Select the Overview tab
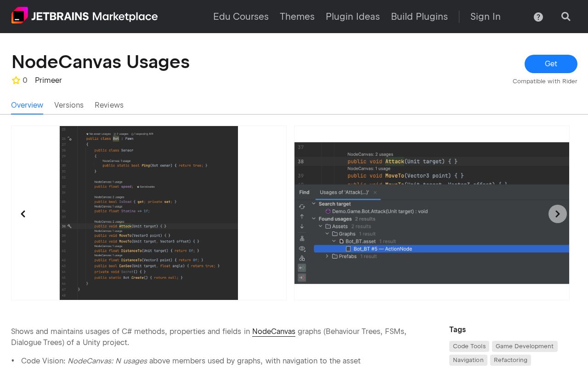Viewport: 588px width, 368px height. [27, 105]
